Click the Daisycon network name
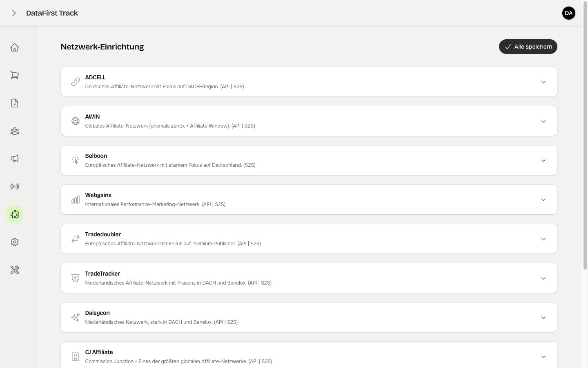 [x=97, y=313]
